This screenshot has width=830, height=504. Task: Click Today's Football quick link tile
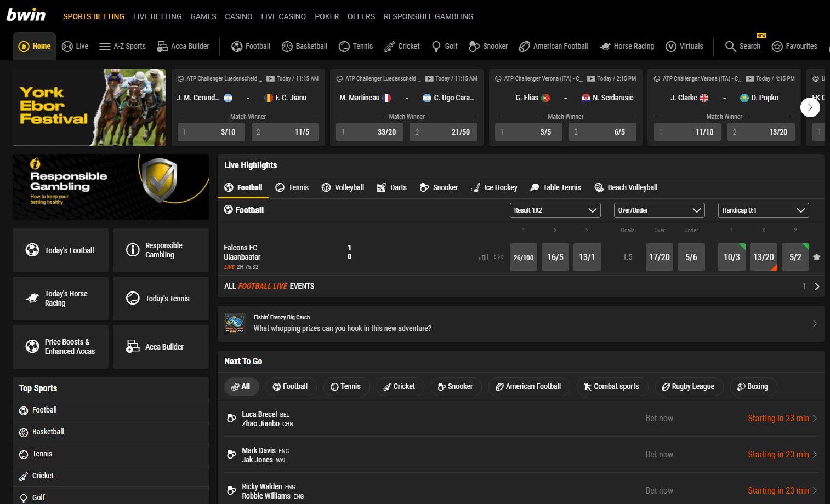point(60,250)
